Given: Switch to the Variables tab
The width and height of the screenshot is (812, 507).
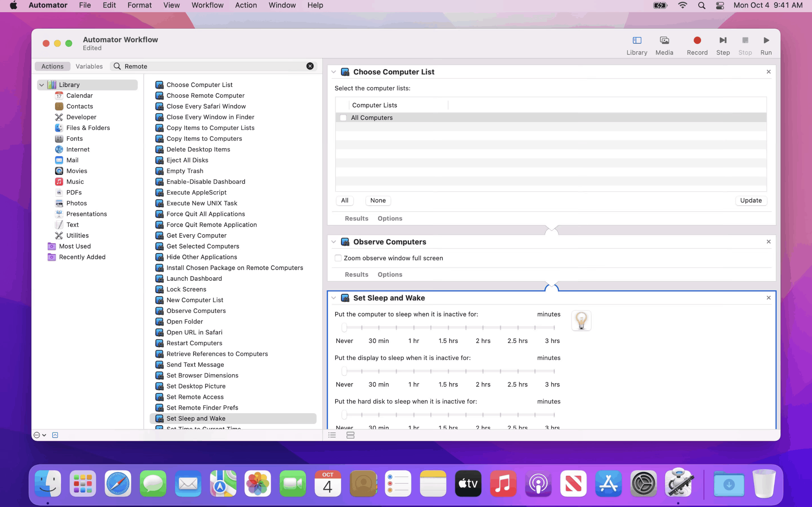Looking at the screenshot, I should point(89,66).
